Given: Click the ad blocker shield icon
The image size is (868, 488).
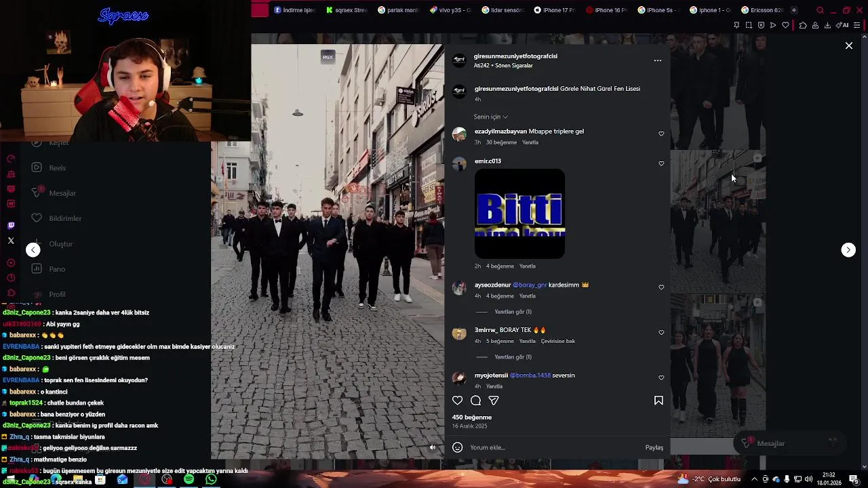Looking at the screenshot, I should 761,25.
